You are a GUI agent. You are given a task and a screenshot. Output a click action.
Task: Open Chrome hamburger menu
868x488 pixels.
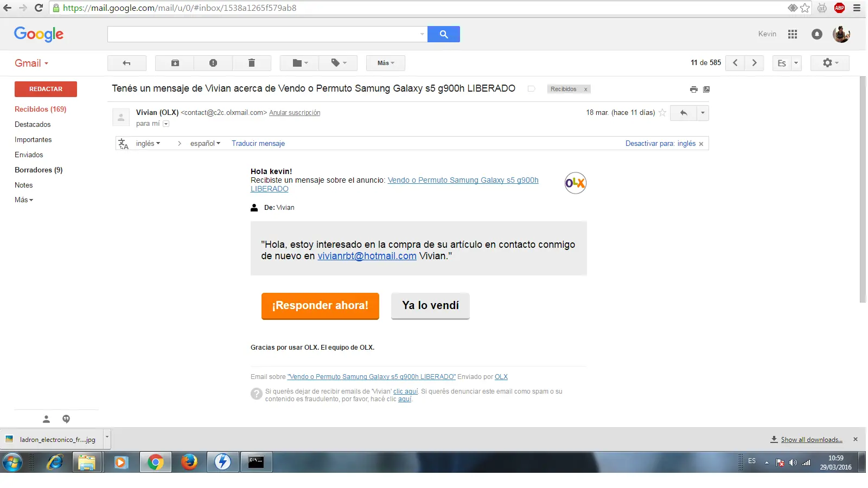click(857, 8)
